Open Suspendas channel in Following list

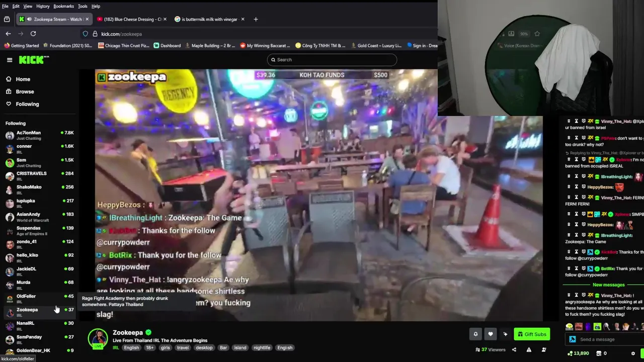pyautogui.click(x=39, y=230)
